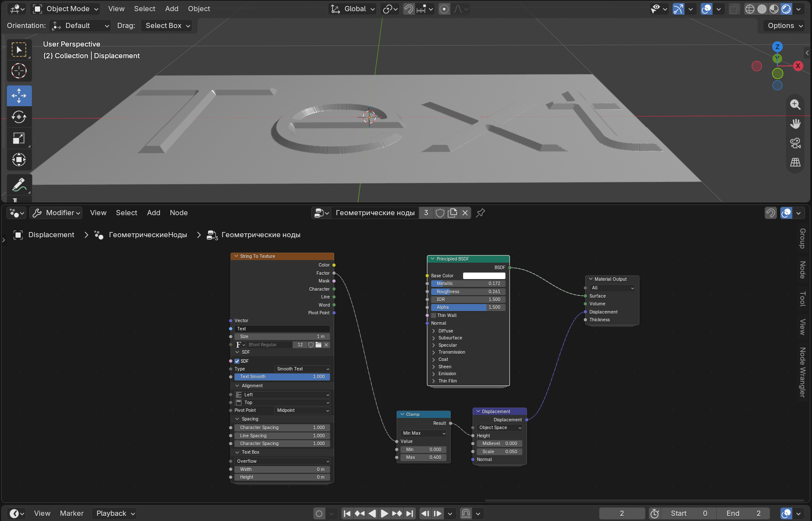Toggle use preview range clock icon

click(x=655, y=513)
